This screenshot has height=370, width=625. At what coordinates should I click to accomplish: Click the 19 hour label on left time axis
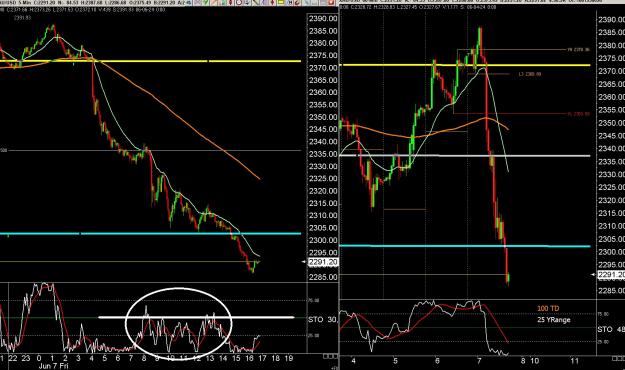coord(289,358)
